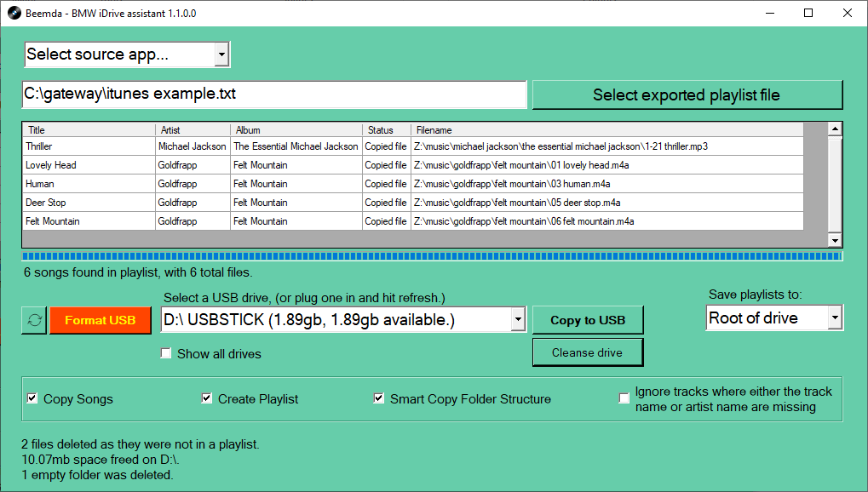The width and height of the screenshot is (868, 492).
Task: Disable Smart Copy Folder Structure checkbox
Action: point(379,398)
